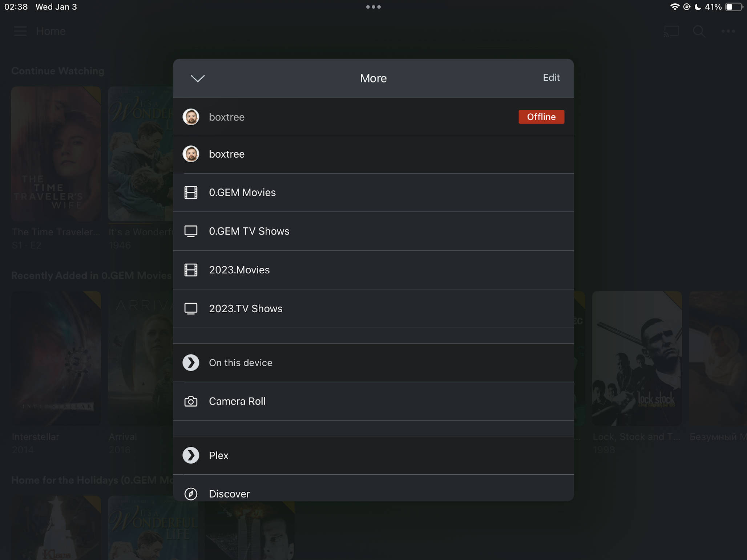Expand On this device section arrow
The height and width of the screenshot is (560, 747).
191,362
